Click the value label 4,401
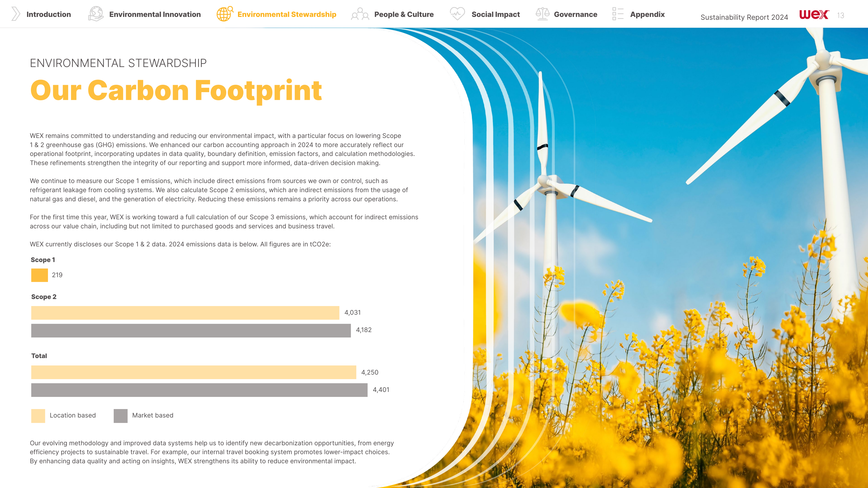The width and height of the screenshot is (868, 488). tap(381, 390)
